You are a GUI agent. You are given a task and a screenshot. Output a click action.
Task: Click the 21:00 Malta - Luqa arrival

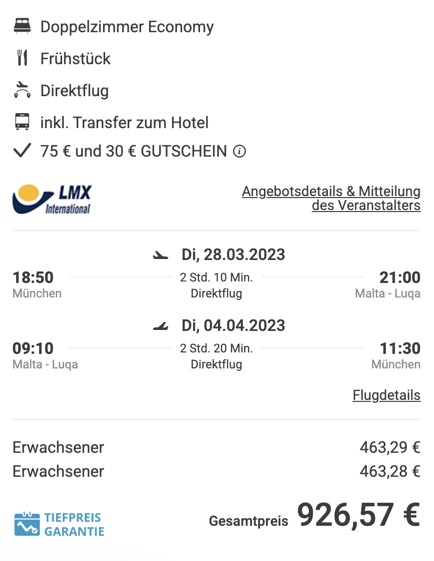(x=388, y=284)
